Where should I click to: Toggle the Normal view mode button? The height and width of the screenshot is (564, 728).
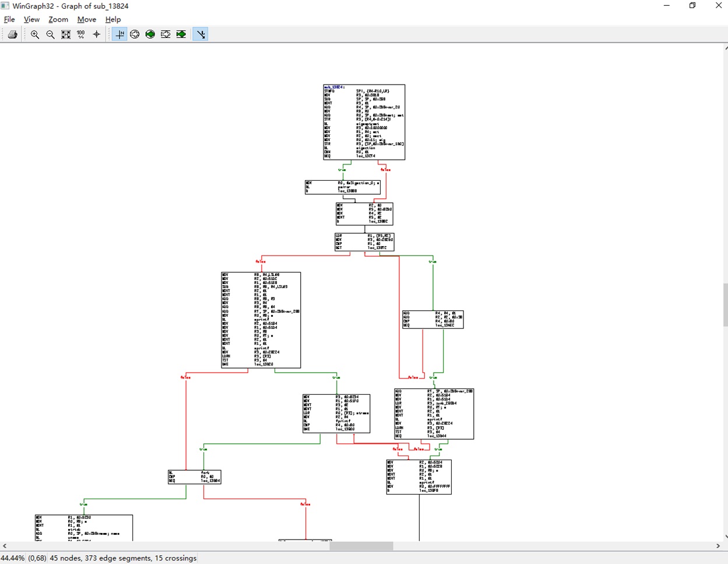click(x=119, y=34)
